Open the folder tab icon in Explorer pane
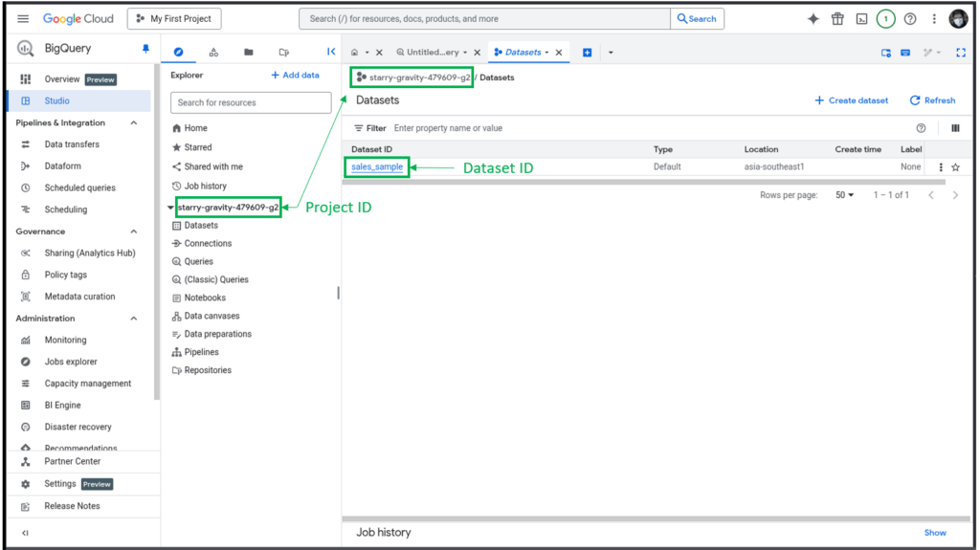Screen dimensions: 980x550 249,53
